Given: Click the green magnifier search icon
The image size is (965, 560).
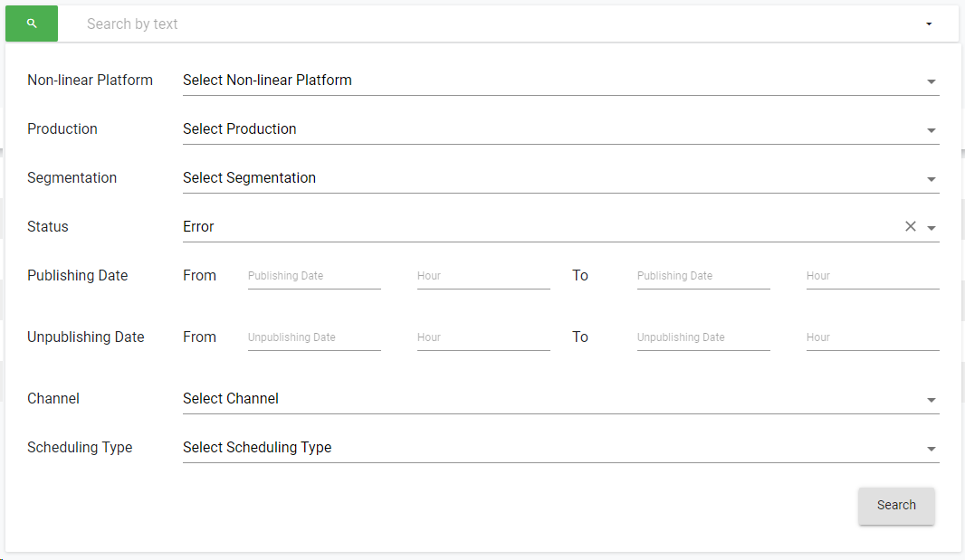Looking at the screenshot, I should coord(32,24).
